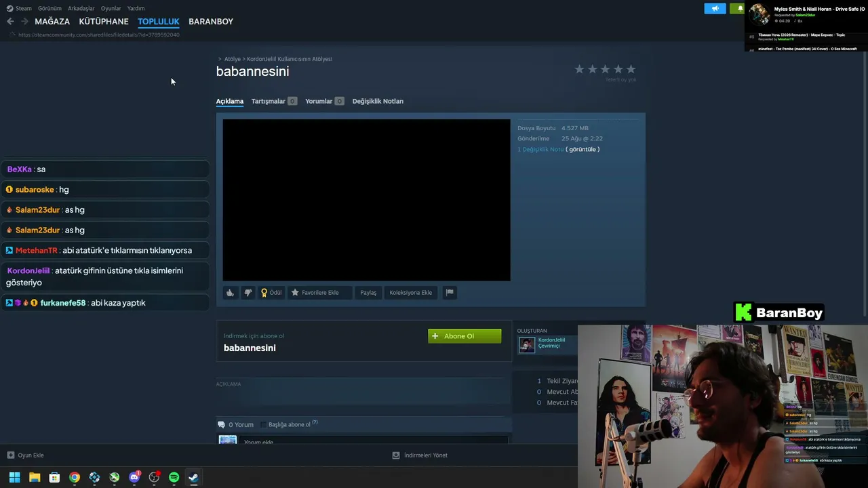Open the Atölye breadcrumb link
Image resolution: width=868 pixels, height=488 pixels.
[x=233, y=59]
